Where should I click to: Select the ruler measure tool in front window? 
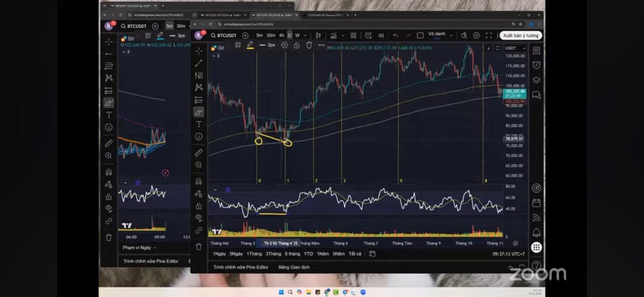tap(199, 153)
